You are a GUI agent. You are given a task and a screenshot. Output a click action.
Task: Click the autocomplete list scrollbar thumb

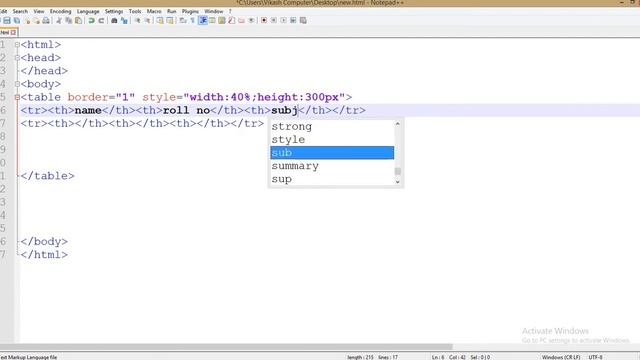point(398,171)
